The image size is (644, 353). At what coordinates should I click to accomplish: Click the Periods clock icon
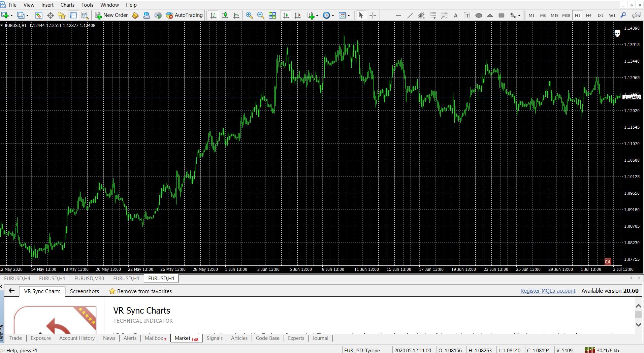coord(326,15)
